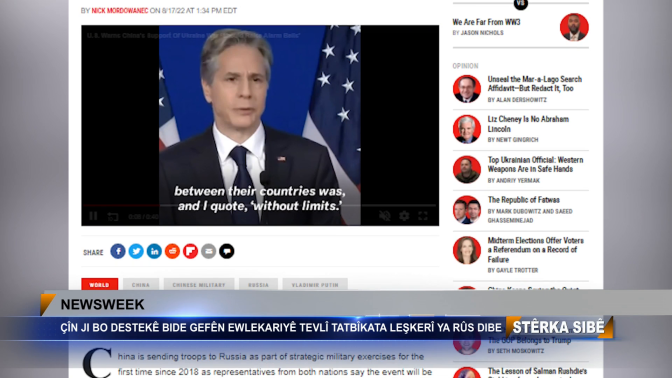The height and width of the screenshot is (378, 672).
Task: Share article by email icon
Action: tap(209, 251)
